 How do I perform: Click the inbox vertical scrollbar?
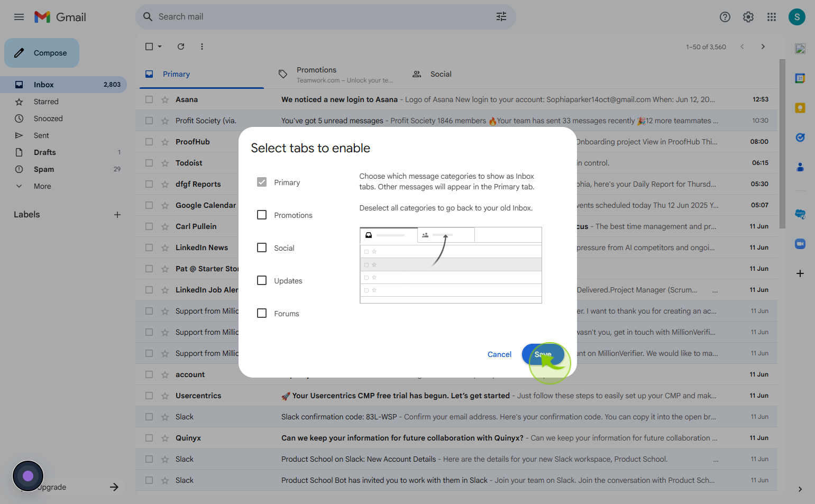click(x=782, y=144)
